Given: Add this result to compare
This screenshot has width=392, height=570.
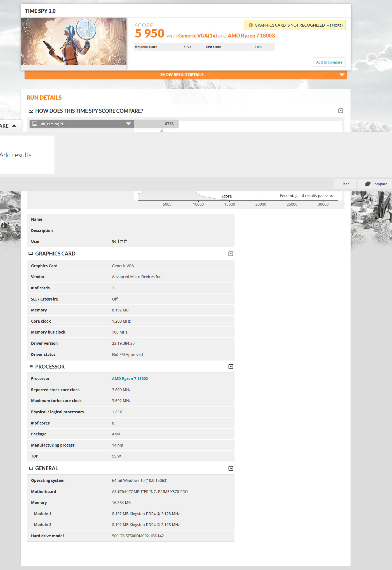Looking at the screenshot, I should (329, 62).
